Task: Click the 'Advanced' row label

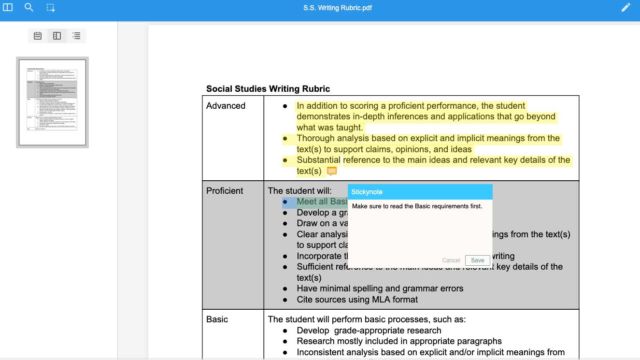Action: pos(226,106)
